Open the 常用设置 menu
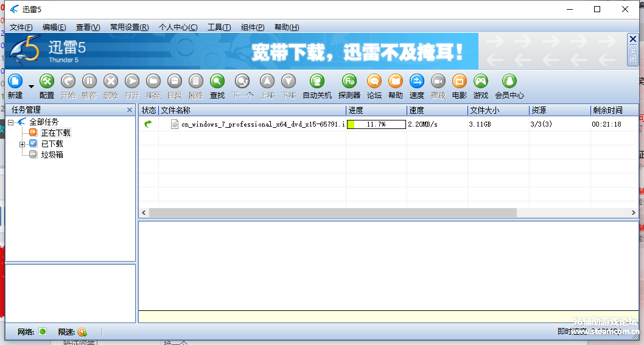Viewport: 644px width, 345px height. point(129,27)
